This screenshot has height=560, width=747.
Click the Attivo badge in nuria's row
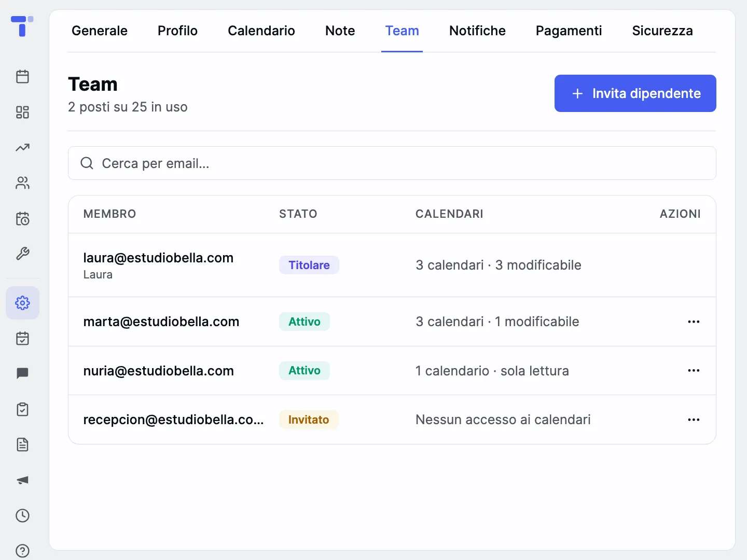305,370
